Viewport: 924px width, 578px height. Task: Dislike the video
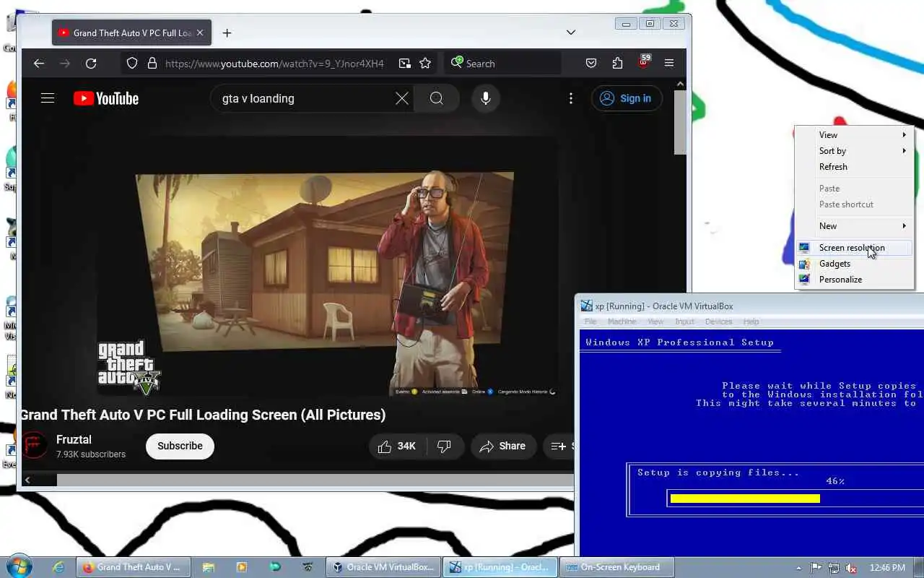(445, 447)
